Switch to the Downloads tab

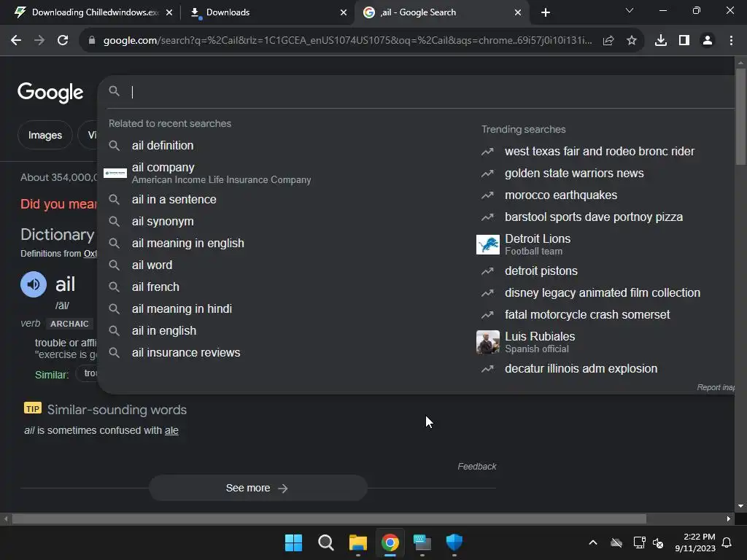coord(267,12)
